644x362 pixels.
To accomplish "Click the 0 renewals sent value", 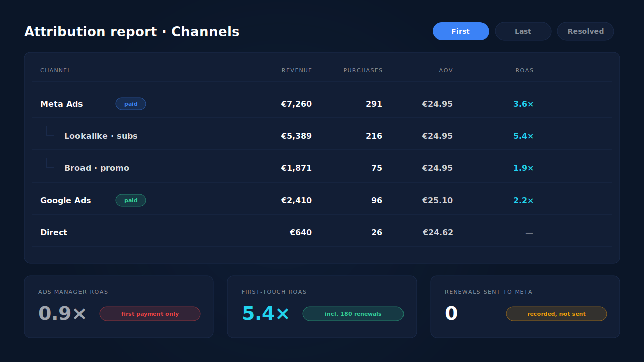I will tap(451, 313).
